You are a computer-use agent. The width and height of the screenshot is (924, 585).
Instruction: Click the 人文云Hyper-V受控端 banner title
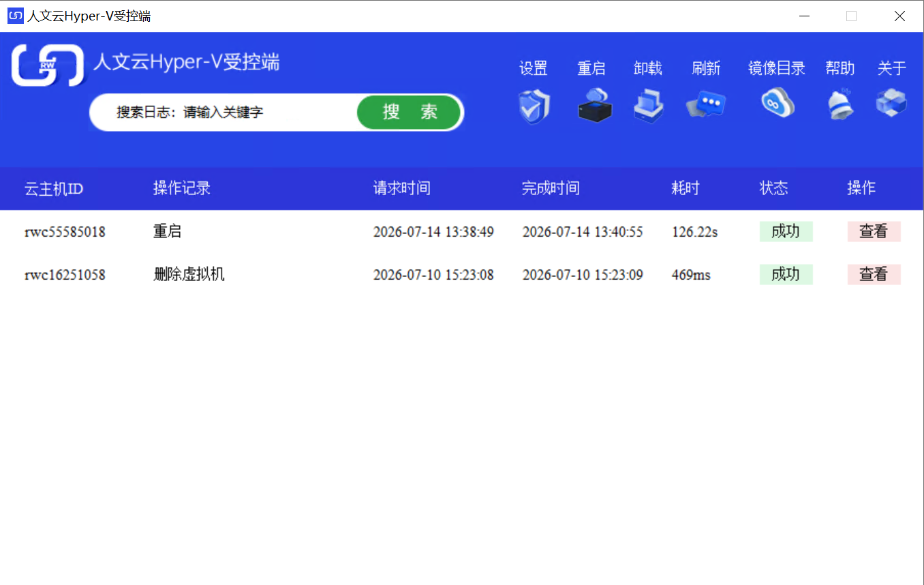[x=186, y=63]
